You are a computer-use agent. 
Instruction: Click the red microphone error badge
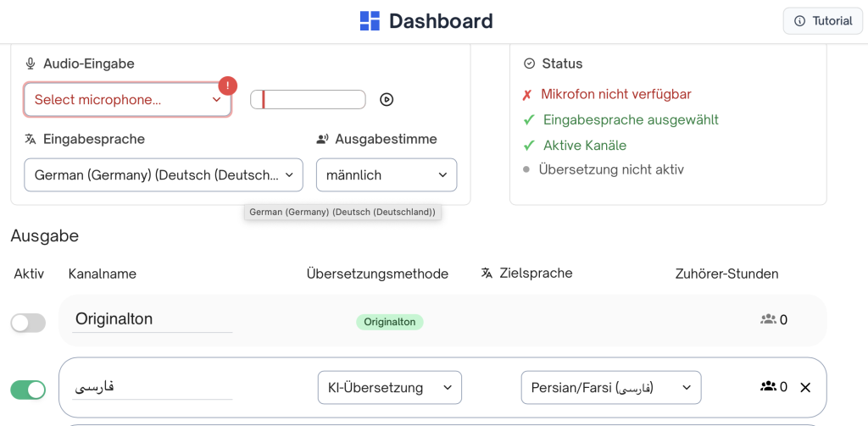[x=227, y=86]
